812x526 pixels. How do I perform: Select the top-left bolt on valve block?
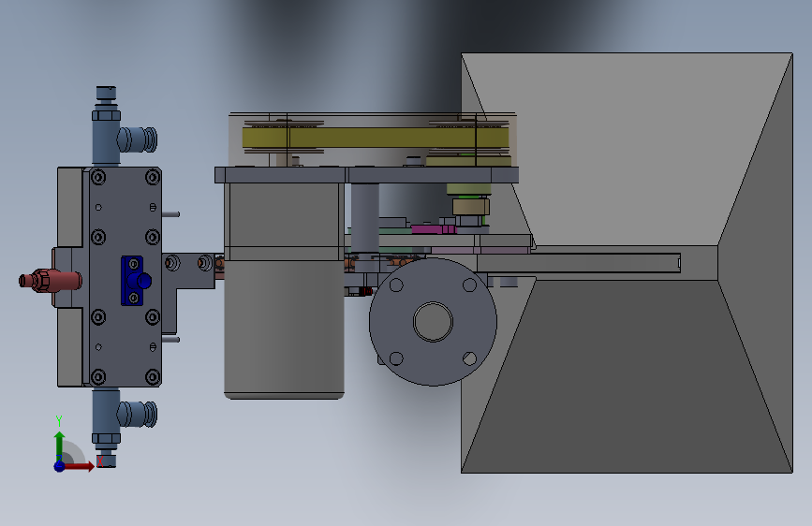tap(98, 178)
